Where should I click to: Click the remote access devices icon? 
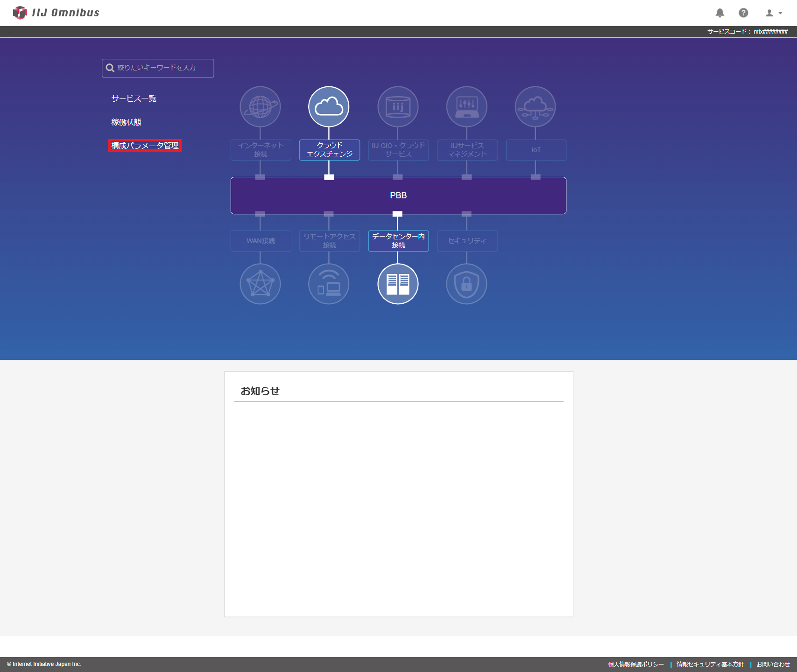[329, 284]
